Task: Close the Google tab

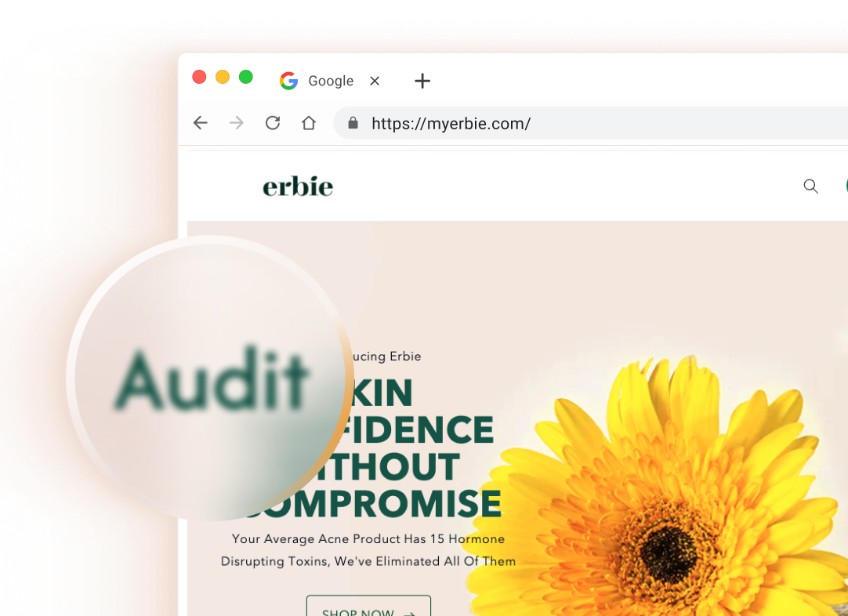Action: point(375,81)
